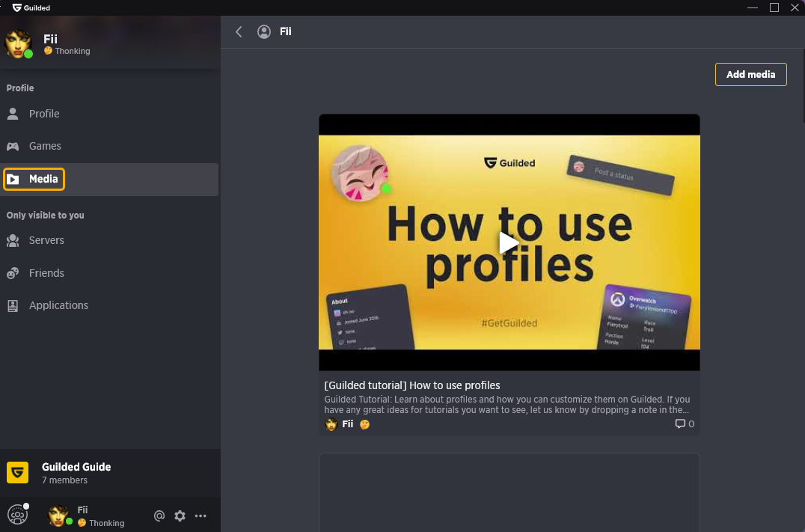Maximize the Guilded window

(x=774, y=7)
